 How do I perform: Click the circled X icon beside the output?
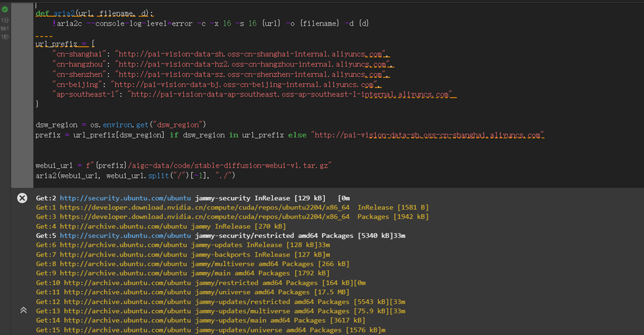click(x=22, y=198)
